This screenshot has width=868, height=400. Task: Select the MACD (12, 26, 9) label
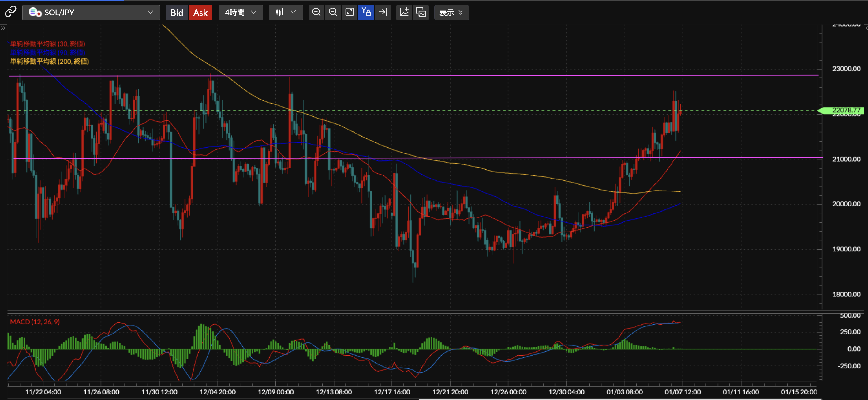pos(35,322)
